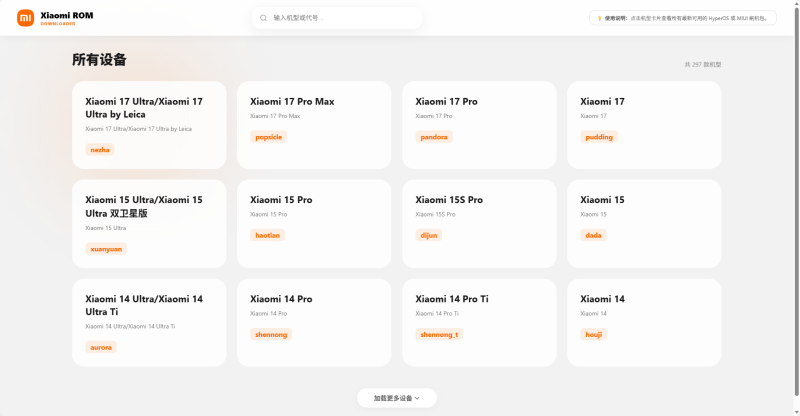
Task: Click the pudding codename tag
Action: pos(599,137)
